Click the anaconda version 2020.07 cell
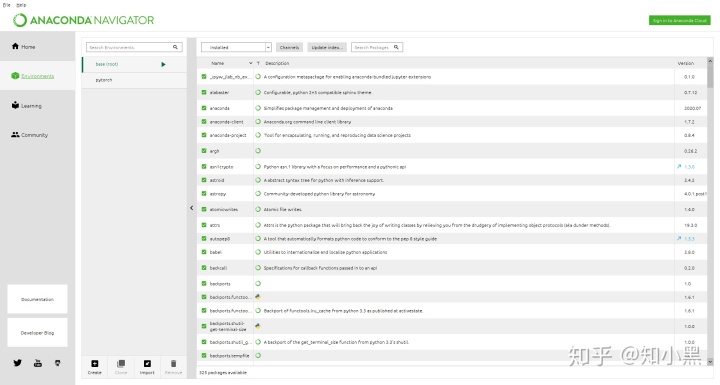 point(692,108)
